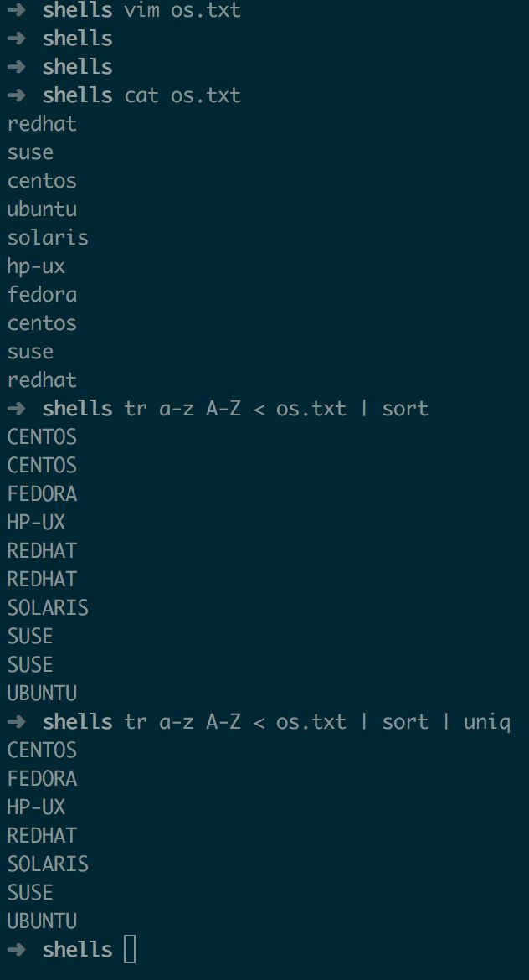This screenshot has width=529, height=980.
Task: Click the 'shells' directory name on the final prompt
Action: coord(78,949)
